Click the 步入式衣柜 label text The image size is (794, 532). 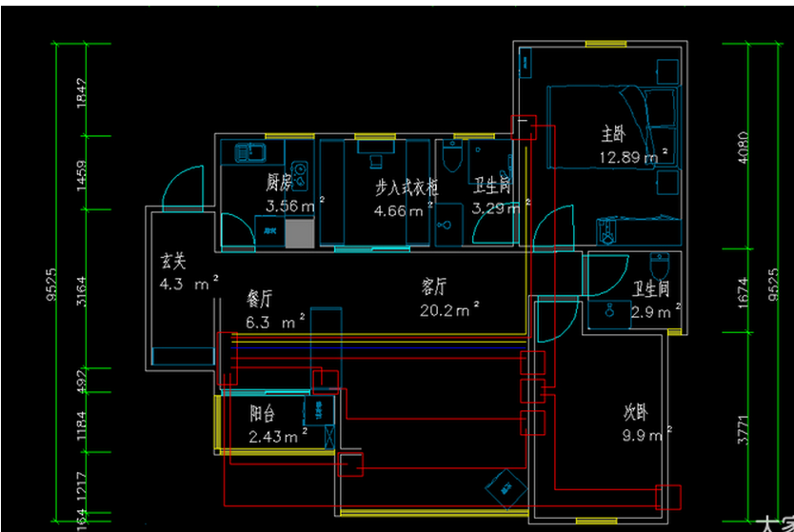(x=407, y=187)
